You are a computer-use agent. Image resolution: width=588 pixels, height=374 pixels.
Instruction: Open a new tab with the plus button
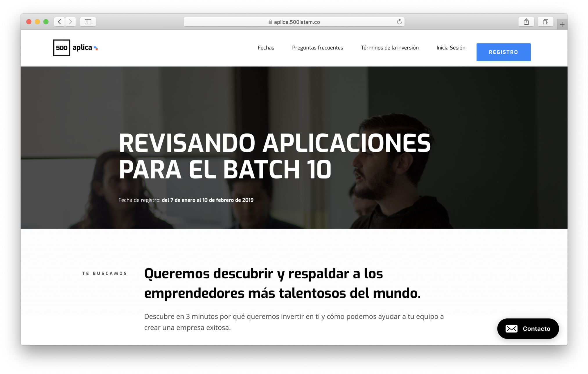click(562, 25)
